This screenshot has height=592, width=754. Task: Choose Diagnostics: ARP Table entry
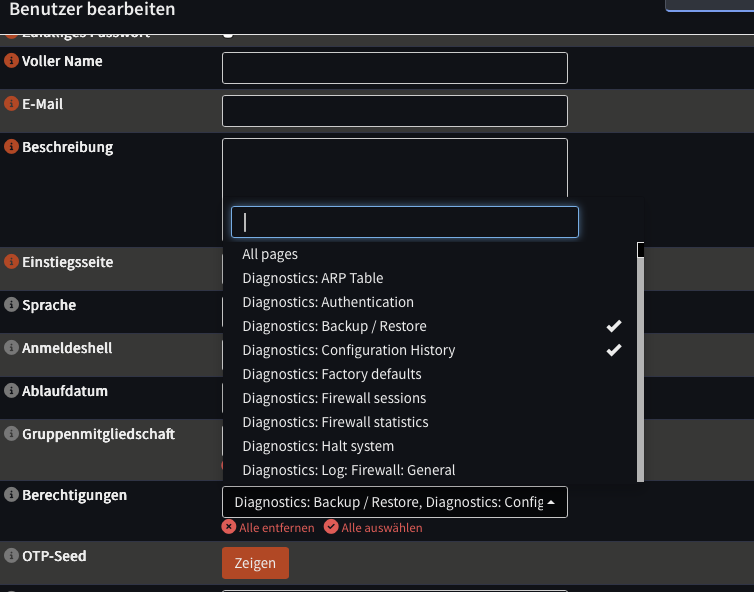(x=312, y=278)
